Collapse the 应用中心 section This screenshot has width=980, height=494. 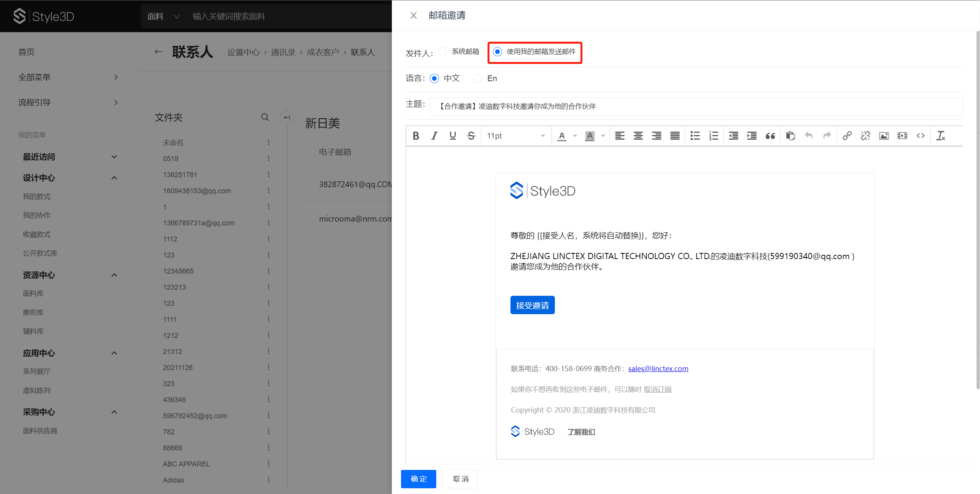pos(114,353)
